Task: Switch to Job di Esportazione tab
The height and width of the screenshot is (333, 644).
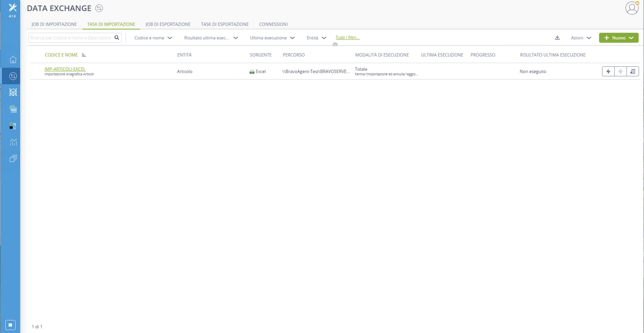Action: pos(168,24)
